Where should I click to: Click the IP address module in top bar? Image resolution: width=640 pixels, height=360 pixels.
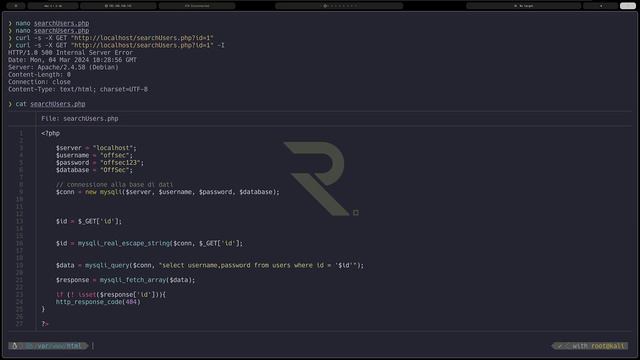(x=118, y=6)
